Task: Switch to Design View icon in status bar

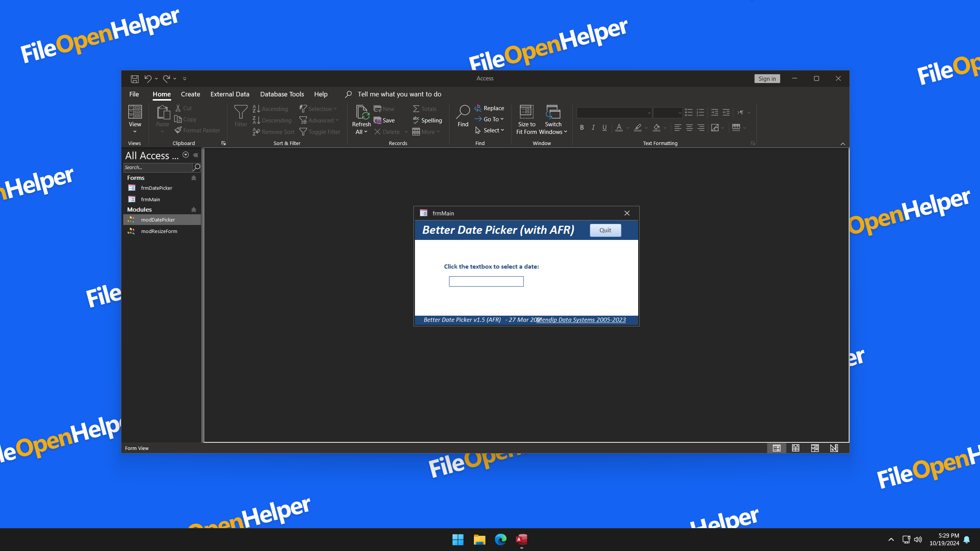Action: tap(834, 448)
